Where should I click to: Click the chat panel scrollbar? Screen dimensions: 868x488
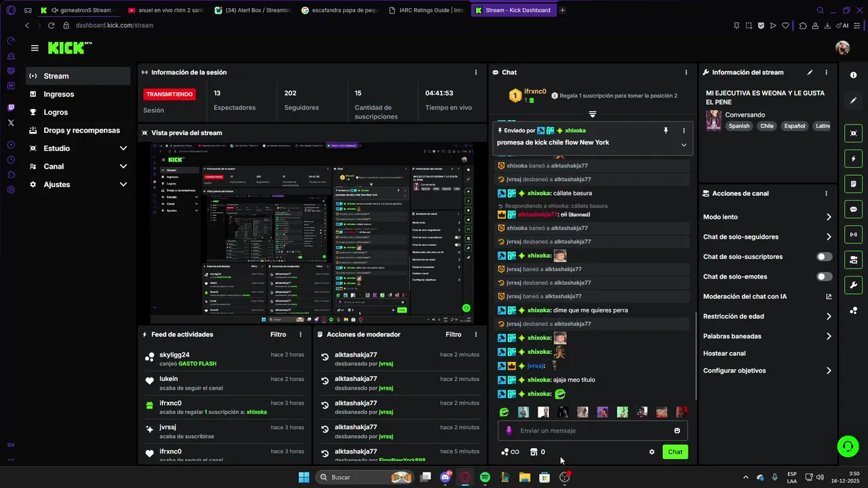click(x=696, y=355)
